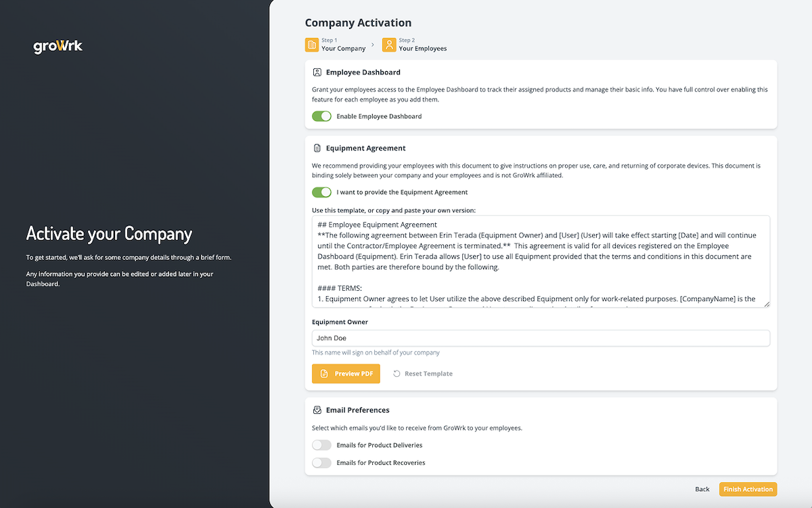This screenshot has height=508, width=812.
Task: Enable Emails for Product Recoveries
Action: pyautogui.click(x=321, y=463)
